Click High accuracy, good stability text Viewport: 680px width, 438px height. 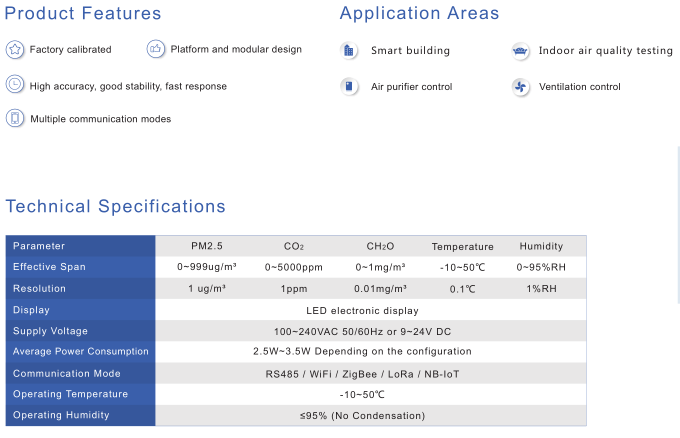[x=128, y=86]
